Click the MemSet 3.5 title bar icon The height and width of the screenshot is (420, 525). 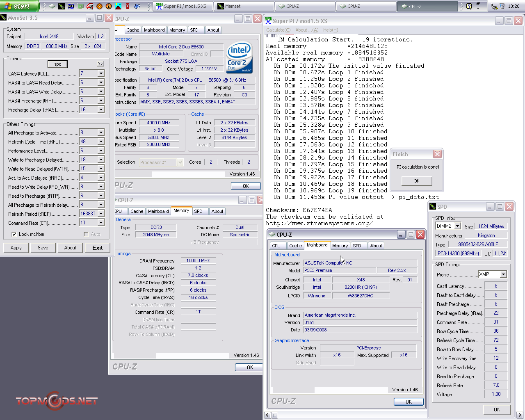[x=4, y=18]
